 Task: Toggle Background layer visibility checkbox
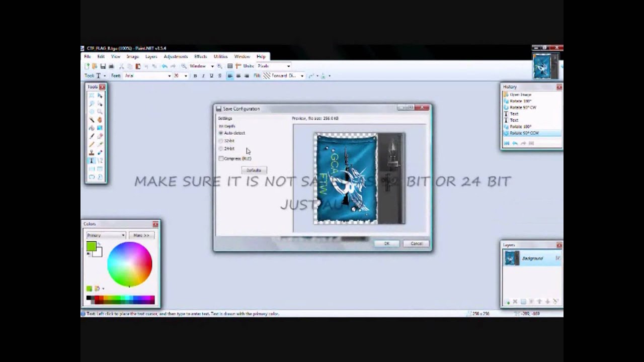[x=557, y=258]
